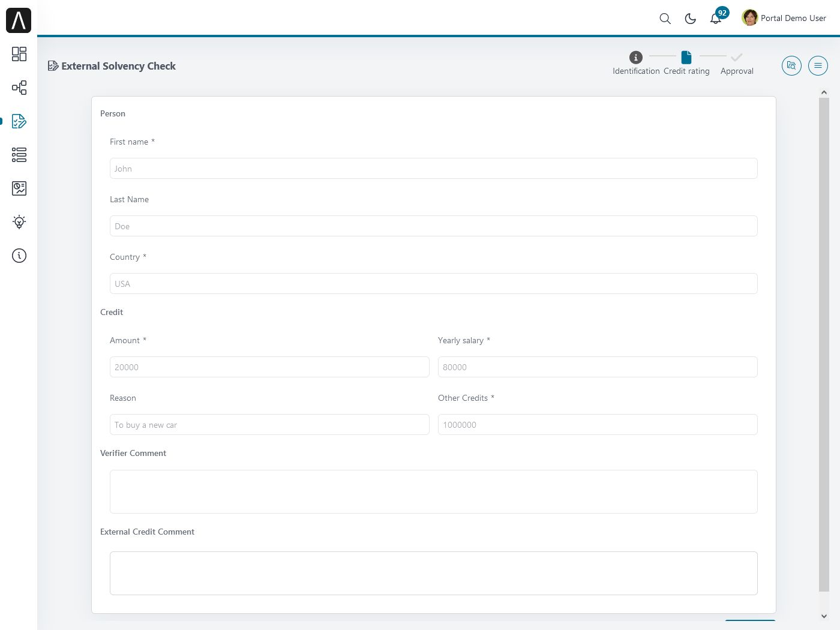Focus the Country field
The image size is (840, 630).
[x=433, y=283]
